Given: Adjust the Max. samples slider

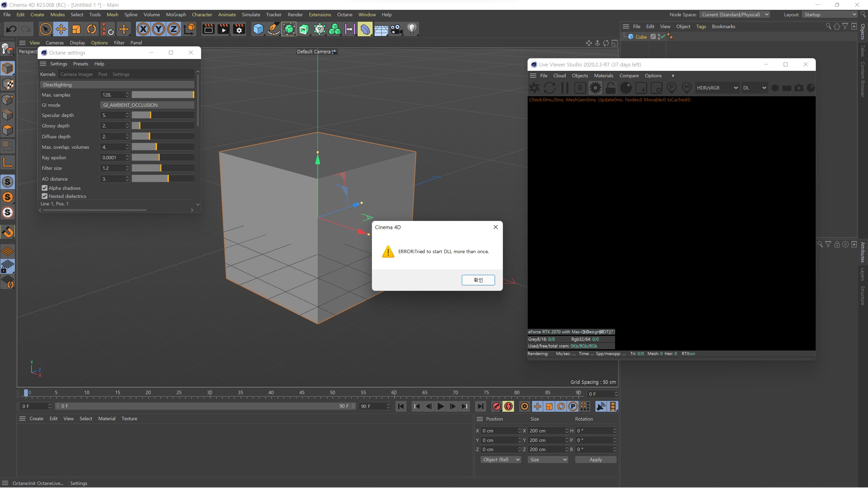Looking at the screenshot, I should pyautogui.click(x=163, y=95).
